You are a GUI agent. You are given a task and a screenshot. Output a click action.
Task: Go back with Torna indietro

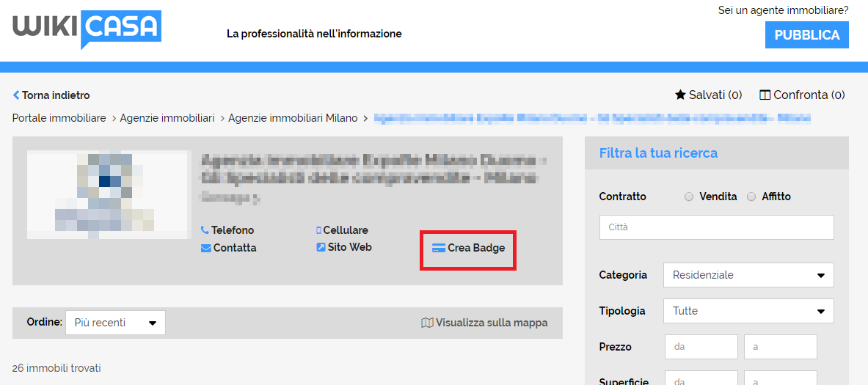(51, 95)
